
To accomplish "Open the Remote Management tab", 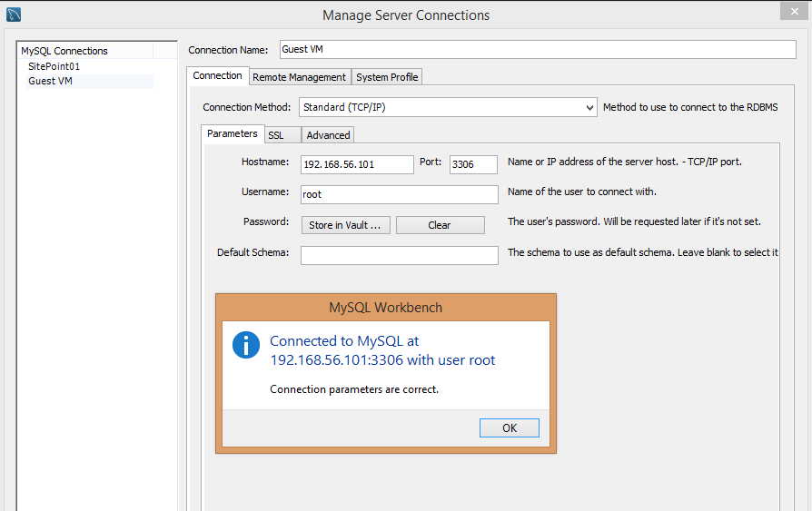I will [x=299, y=77].
